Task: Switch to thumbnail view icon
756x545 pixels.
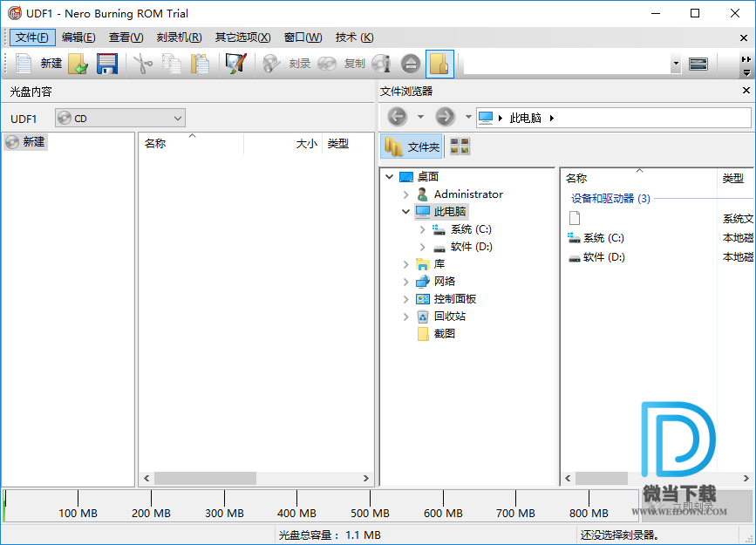Action: [x=460, y=146]
